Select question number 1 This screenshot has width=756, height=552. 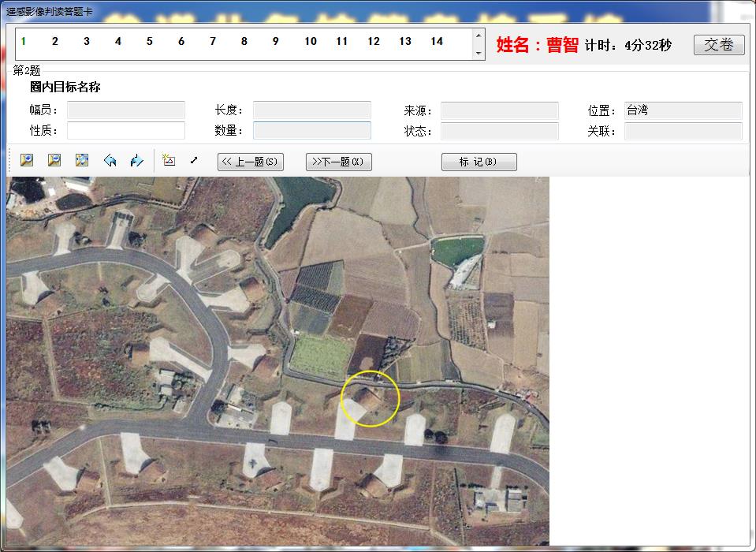click(24, 42)
